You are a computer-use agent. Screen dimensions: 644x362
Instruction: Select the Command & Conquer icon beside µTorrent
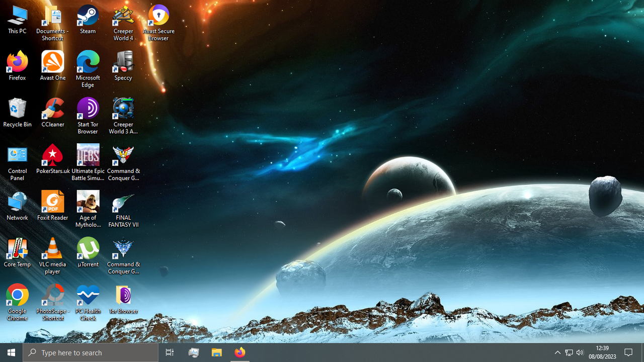point(123,256)
